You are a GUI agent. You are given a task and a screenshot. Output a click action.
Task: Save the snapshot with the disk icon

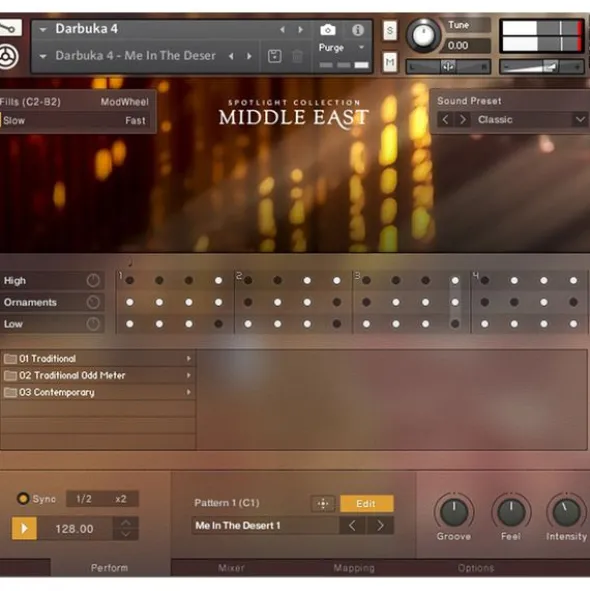[x=274, y=56]
